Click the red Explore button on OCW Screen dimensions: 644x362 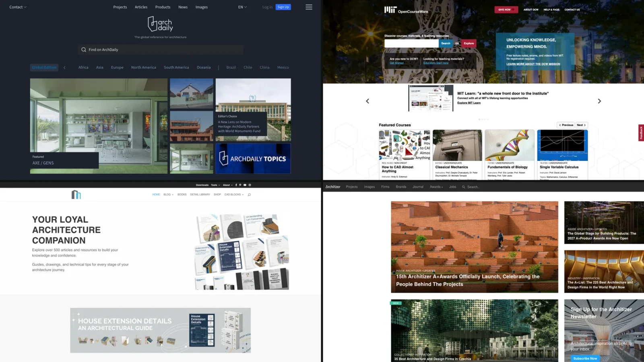469,43
